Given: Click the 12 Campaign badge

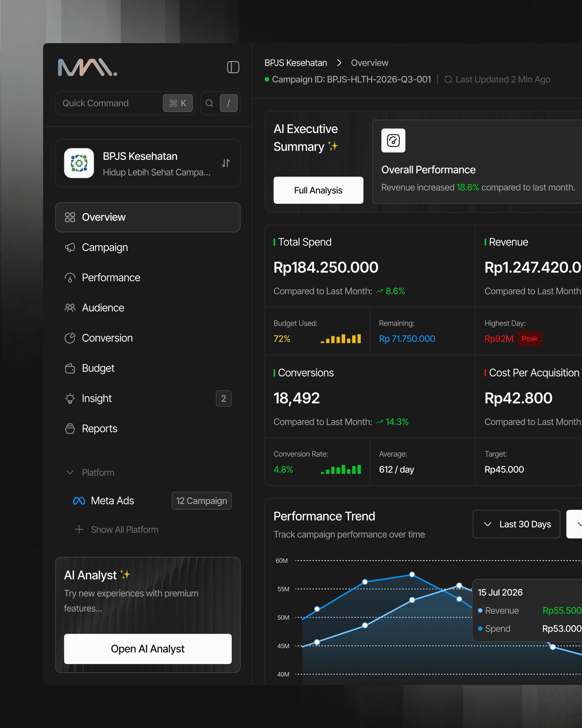Looking at the screenshot, I should point(202,501).
